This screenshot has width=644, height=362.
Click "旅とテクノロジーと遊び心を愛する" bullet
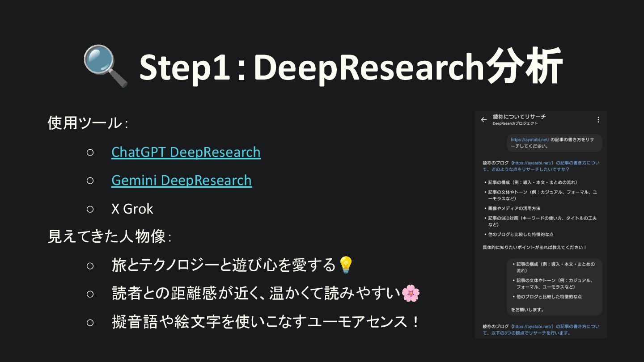point(224,265)
